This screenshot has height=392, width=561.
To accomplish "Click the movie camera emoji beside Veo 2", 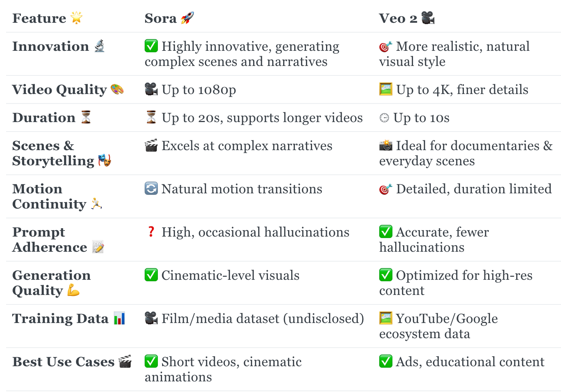I will [428, 18].
